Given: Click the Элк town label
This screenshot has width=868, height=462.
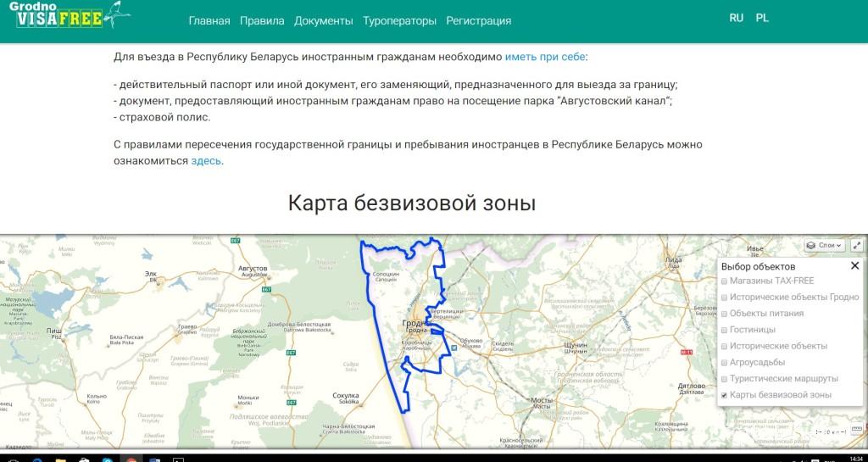Looking at the screenshot, I should pyautogui.click(x=151, y=276).
